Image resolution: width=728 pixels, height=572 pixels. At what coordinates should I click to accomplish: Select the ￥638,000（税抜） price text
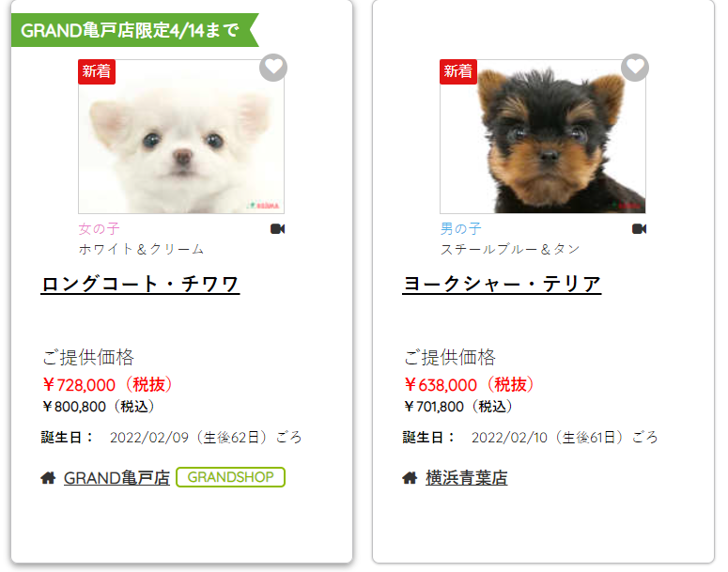pos(470,385)
